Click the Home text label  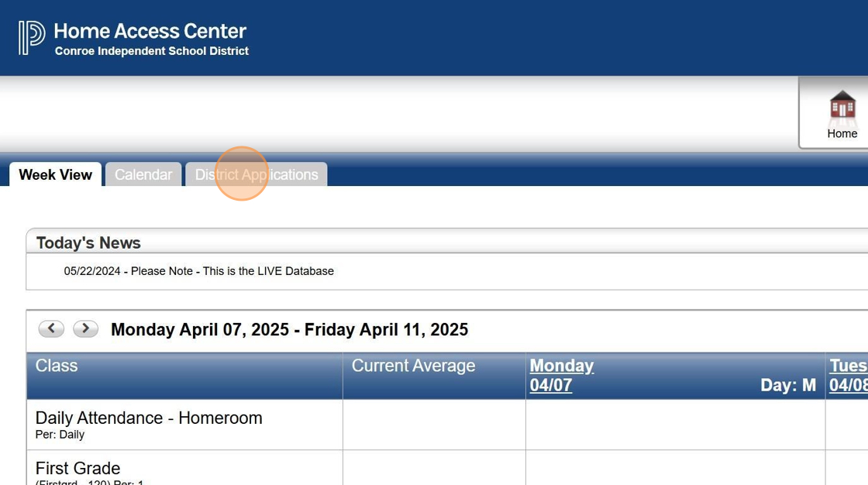point(842,133)
